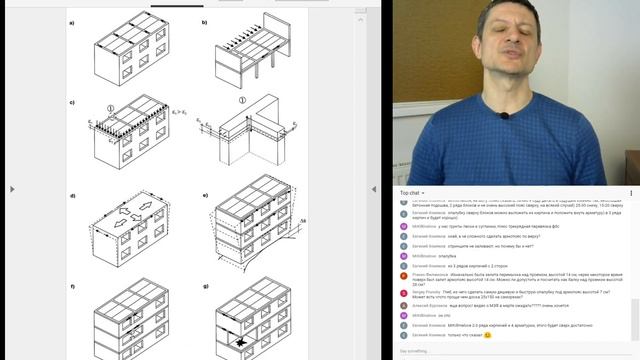Click figure label g) in document
The image size is (640, 360).
[206, 287]
